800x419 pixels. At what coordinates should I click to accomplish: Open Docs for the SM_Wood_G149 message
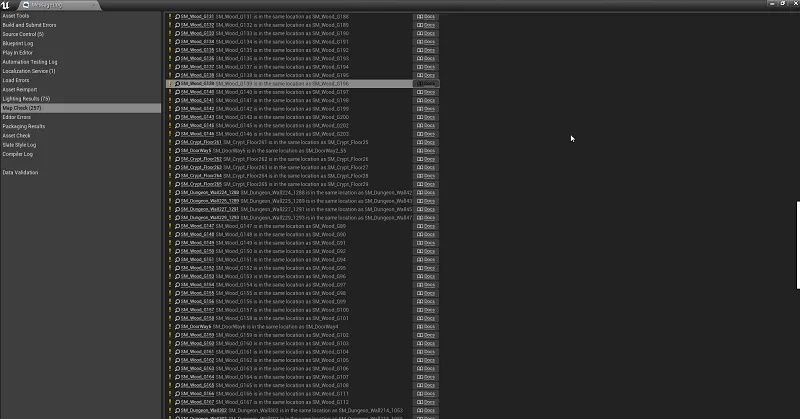coord(426,243)
